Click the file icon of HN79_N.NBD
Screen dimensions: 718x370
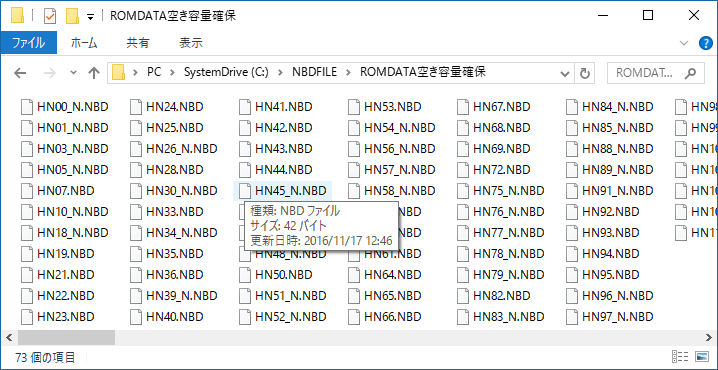click(463, 275)
